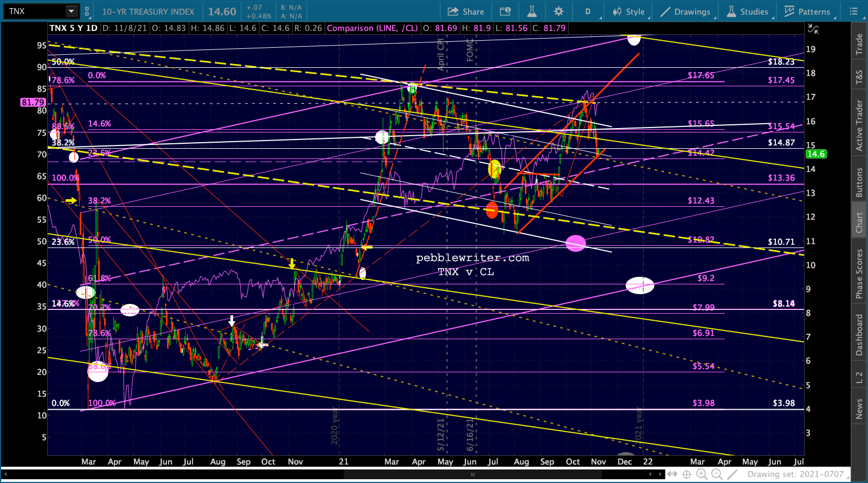The image size is (868, 483).
Task: Click the zoom out magnifier icon
Action: [x=717, y=474]
